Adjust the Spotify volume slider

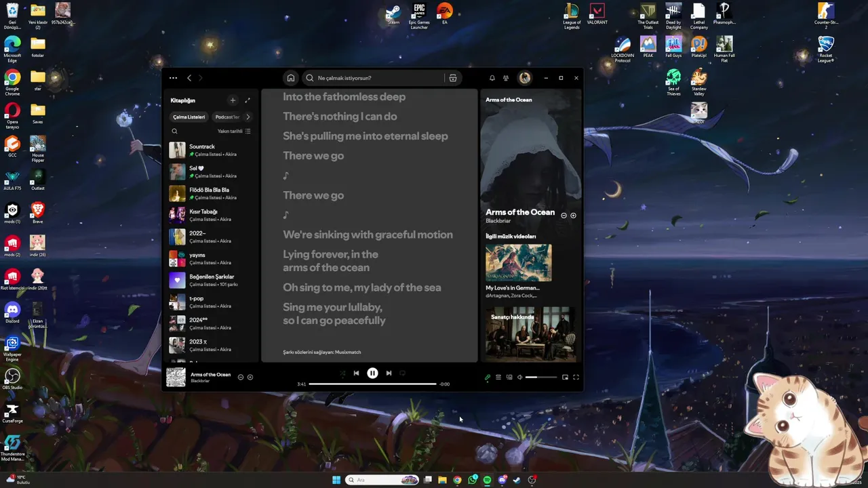coord(541,378)
